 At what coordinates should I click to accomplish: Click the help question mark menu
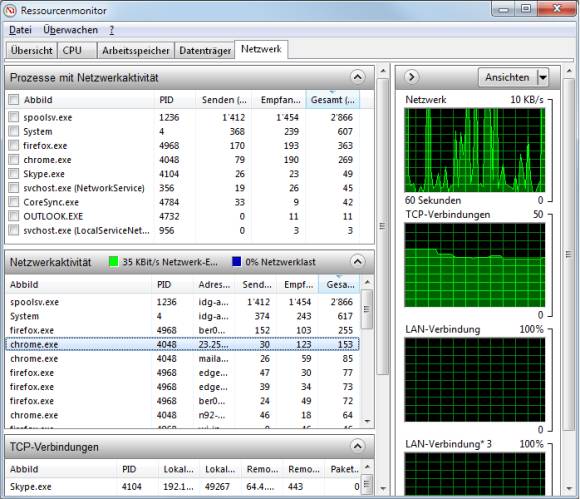pos(111,30)
